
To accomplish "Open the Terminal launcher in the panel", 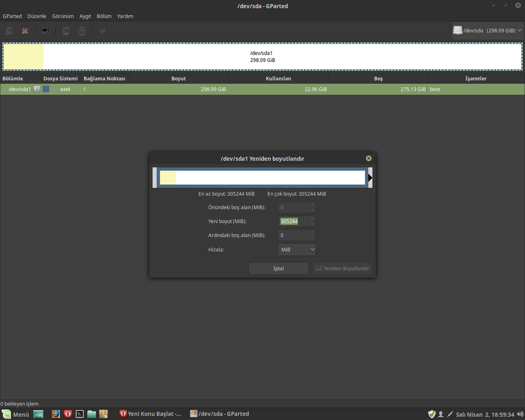I will (80, 414).
